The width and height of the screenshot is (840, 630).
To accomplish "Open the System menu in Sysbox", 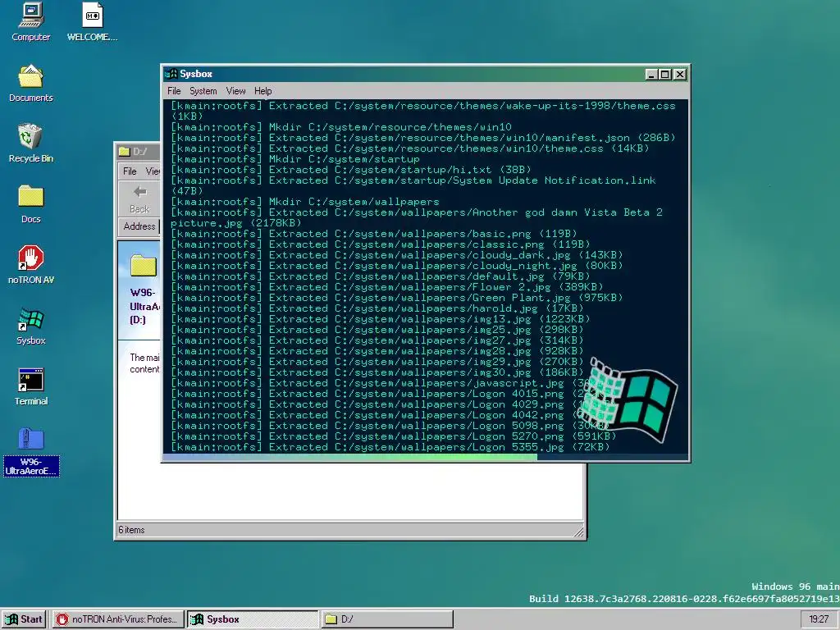I will click(x=203, y=91).
